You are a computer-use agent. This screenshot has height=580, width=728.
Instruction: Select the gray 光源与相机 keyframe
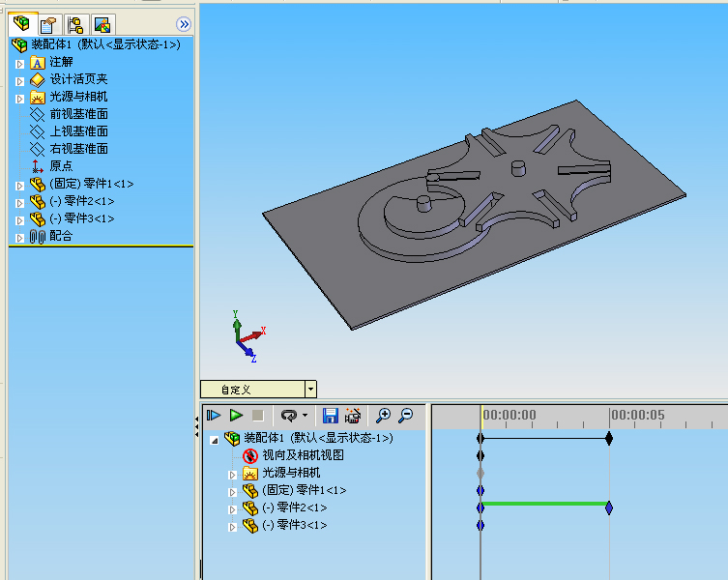click(480, 474)
